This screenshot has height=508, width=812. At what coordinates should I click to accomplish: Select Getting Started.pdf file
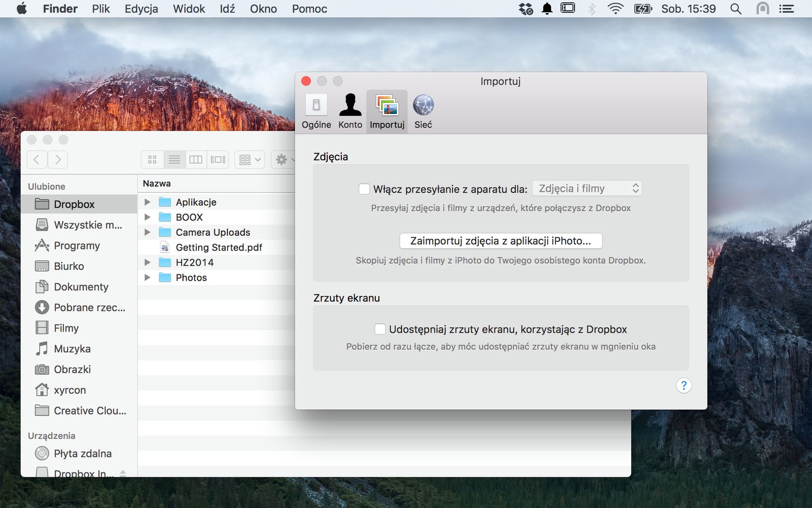pos(219,248)
